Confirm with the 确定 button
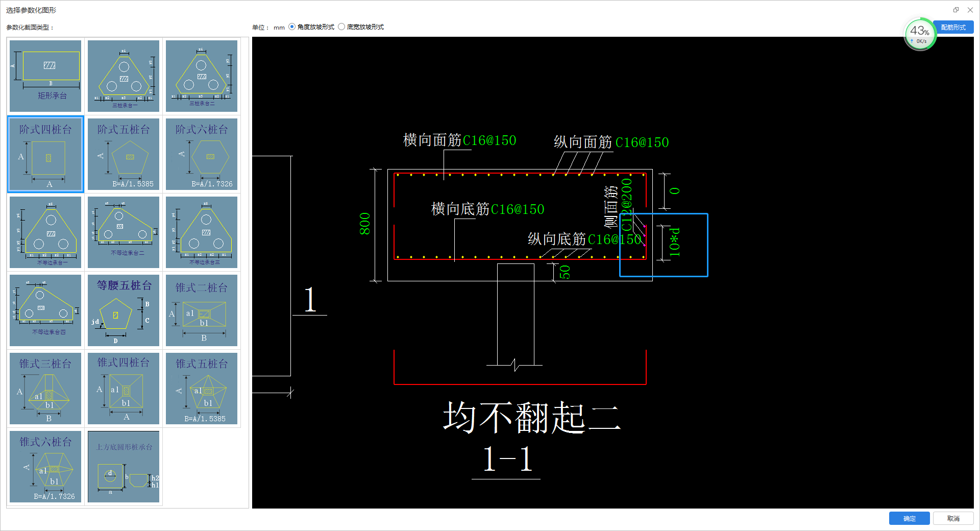980x531 pixels. [x=909, y=518]
